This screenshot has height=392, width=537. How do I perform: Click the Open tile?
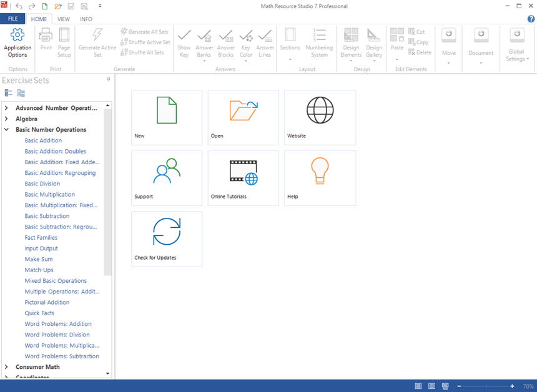coord(243,117)
